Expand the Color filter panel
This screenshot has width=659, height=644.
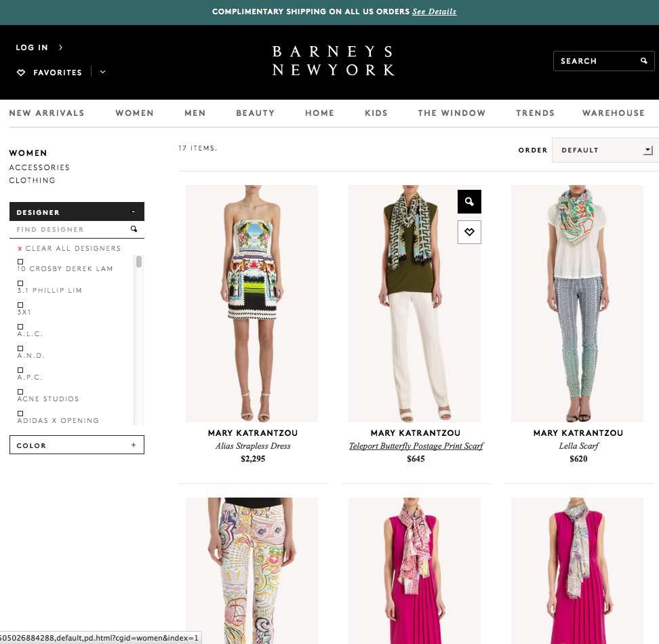pos(134,445)
